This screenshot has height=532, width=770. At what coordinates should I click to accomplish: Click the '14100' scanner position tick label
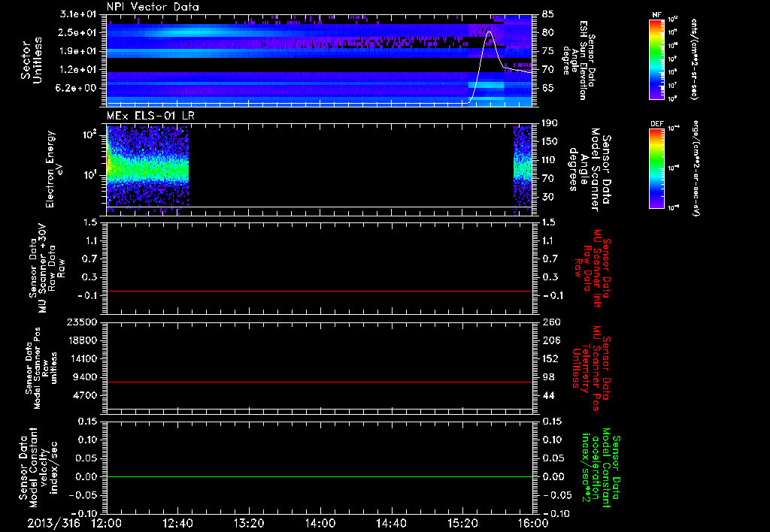pyautogui.click(x=83, y=358)
